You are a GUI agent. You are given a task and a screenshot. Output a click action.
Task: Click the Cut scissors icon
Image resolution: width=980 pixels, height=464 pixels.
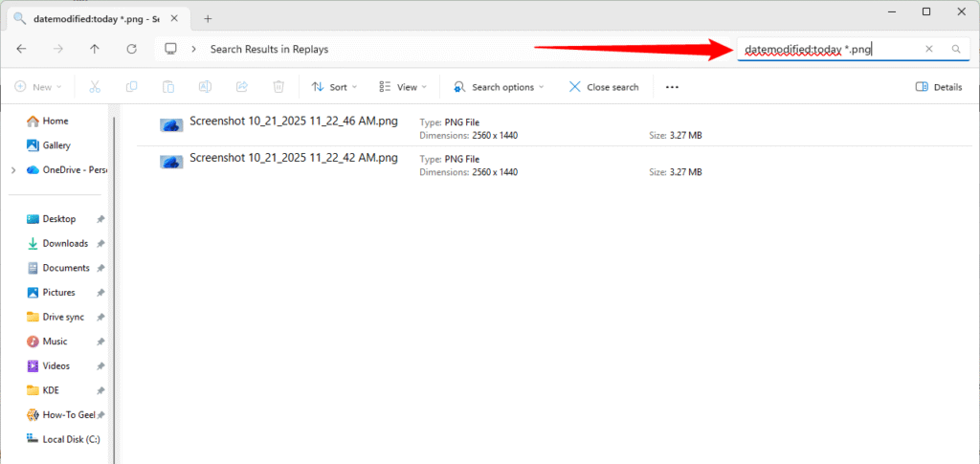click(x=95, y=87)
